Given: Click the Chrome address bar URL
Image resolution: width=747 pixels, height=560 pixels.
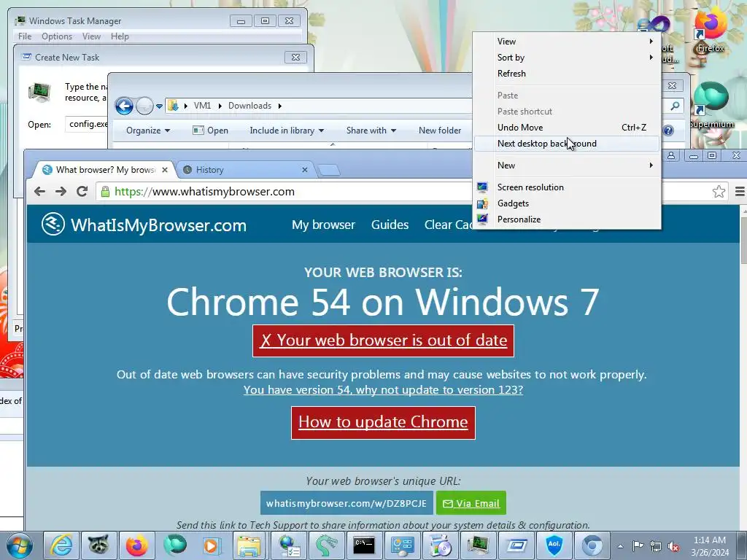Looking at the screenshot, I should 204,192.
